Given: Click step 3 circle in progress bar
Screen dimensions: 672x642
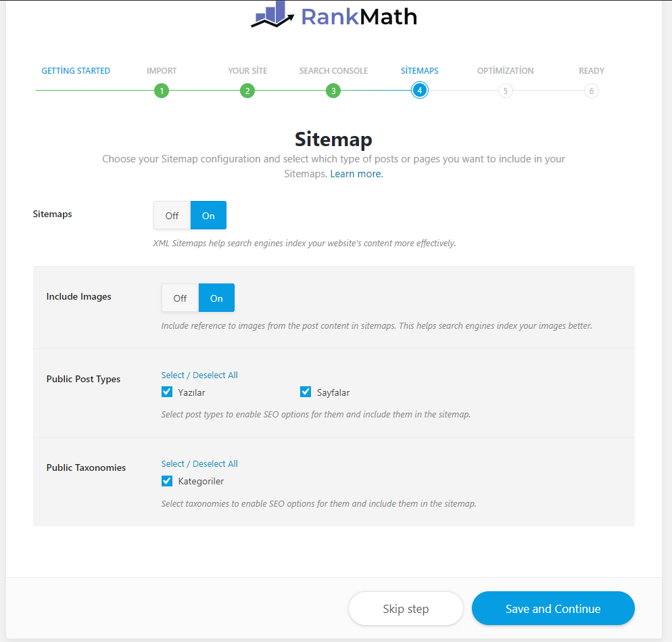Looking at the screenshot, I should pyautogui.click(x=333, y=91).
